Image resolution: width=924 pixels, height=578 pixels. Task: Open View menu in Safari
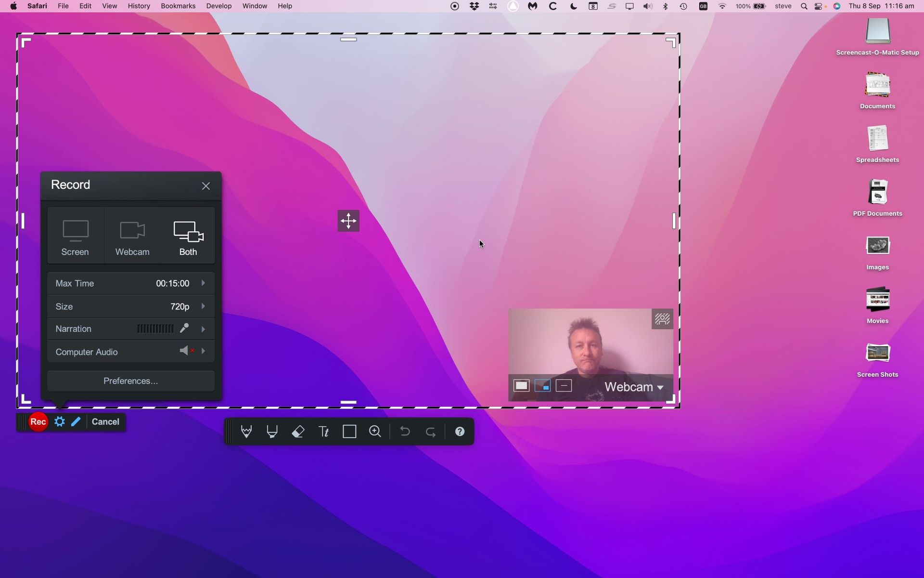(x=108, y=6)
